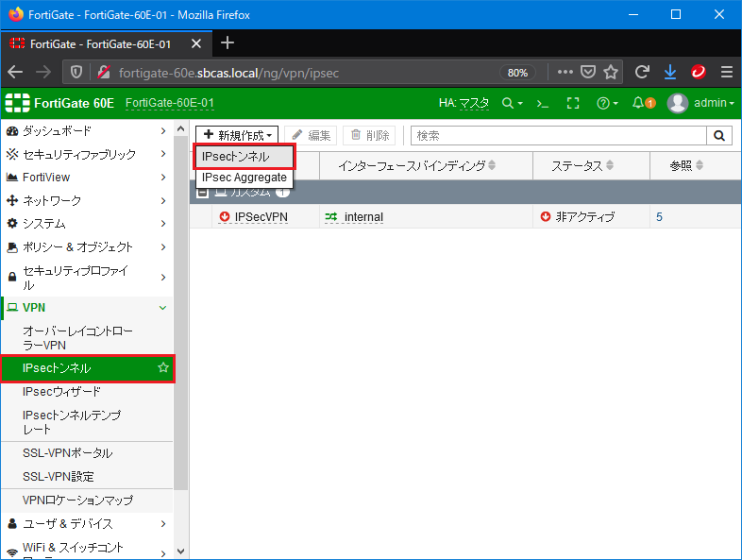The width and height of the screenshot is (742, 560).
Task: Click 新規作成 dropdown button
Action: (x=237, y=135)
